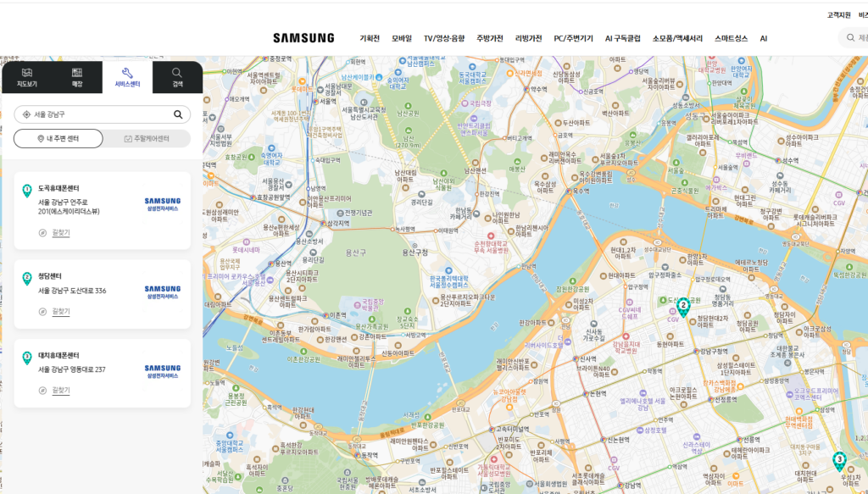This screenshot has width=868, height=494.
Task: Click 길찾기 for 청담센터
Action: tap(61, 312)
